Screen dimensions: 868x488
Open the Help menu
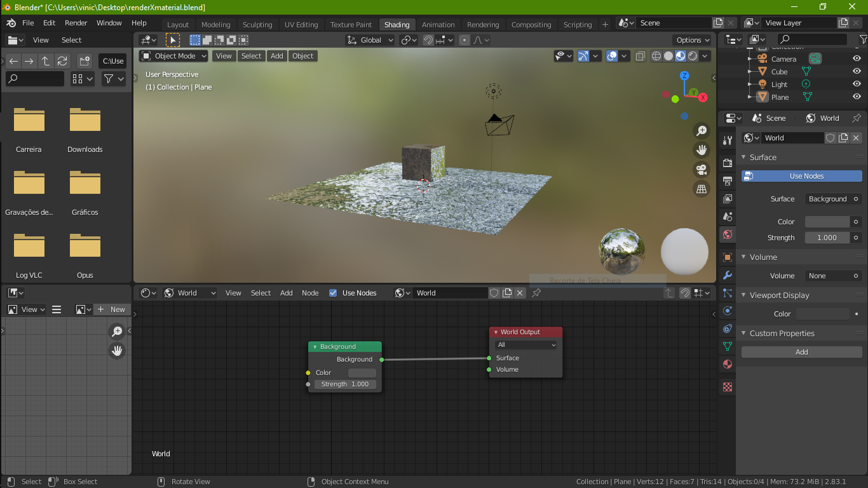(139, 23)
